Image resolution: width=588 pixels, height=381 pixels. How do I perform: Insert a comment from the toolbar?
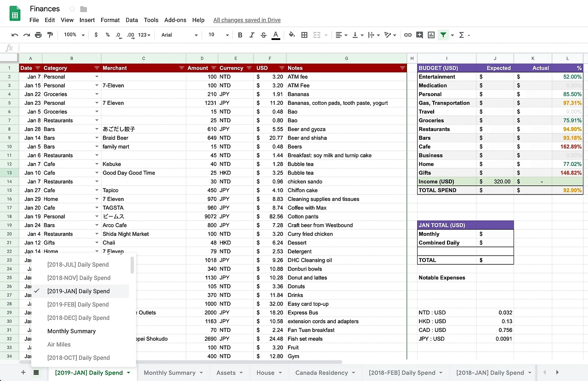(x=419, y=35)
